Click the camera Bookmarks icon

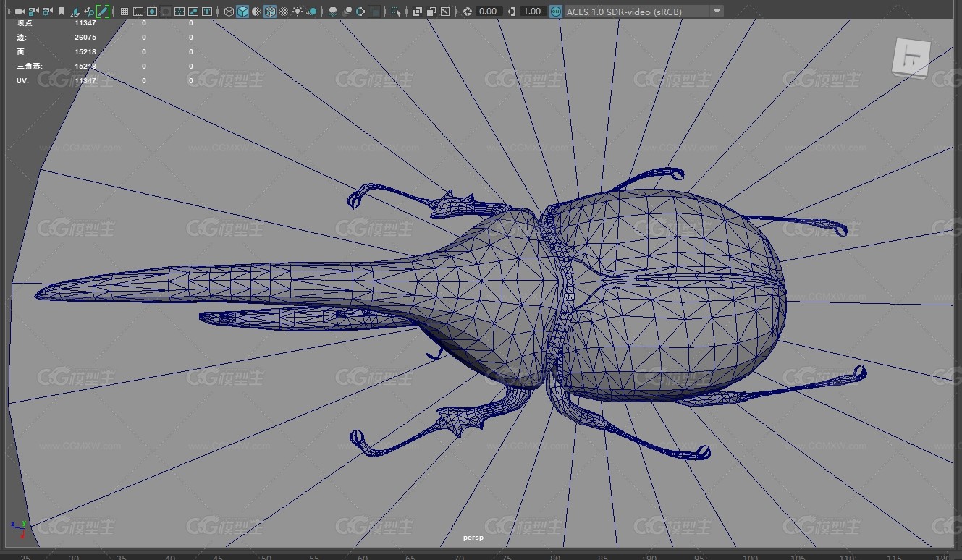pos(62,12)
